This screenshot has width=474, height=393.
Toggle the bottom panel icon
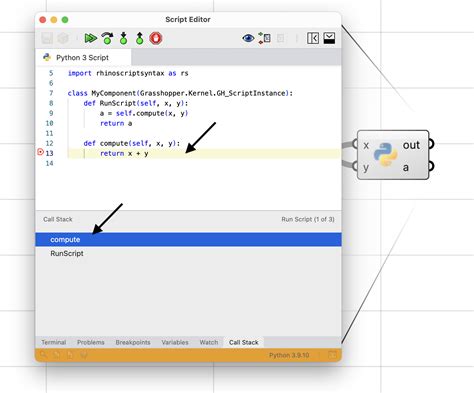[x=329, y=38]
